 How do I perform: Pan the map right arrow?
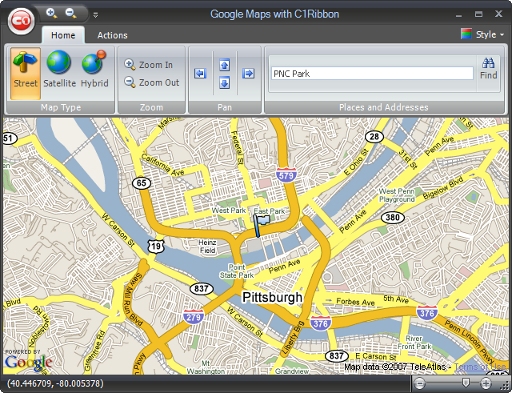(248, 73)
